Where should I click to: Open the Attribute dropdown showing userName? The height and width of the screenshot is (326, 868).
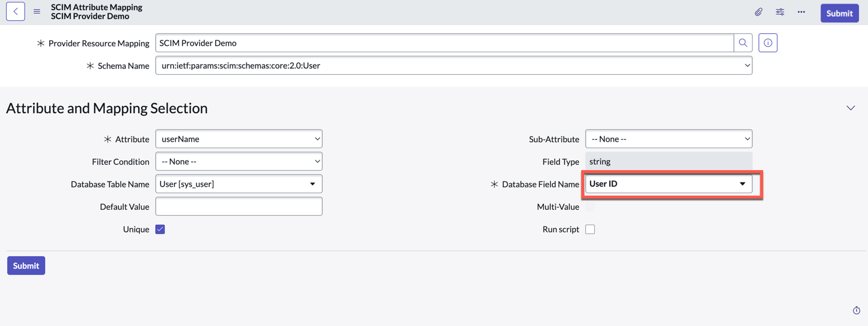tap(239, 139)
